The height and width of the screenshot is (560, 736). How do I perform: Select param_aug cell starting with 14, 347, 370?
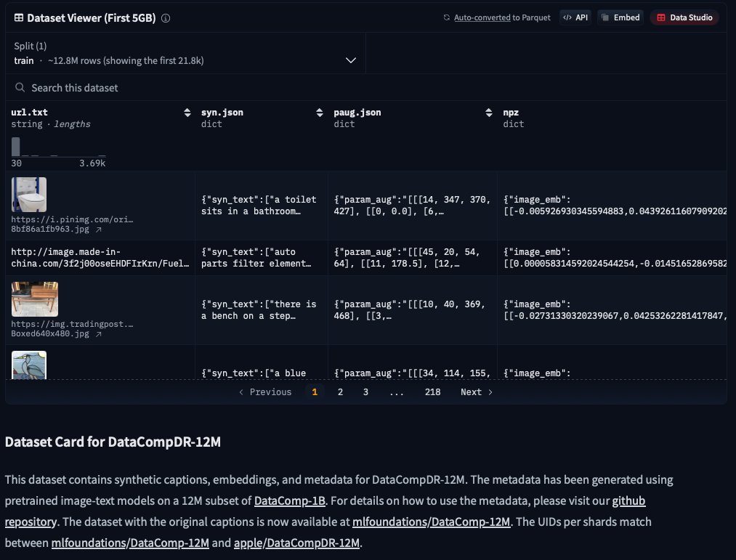(x=413, y=205)
